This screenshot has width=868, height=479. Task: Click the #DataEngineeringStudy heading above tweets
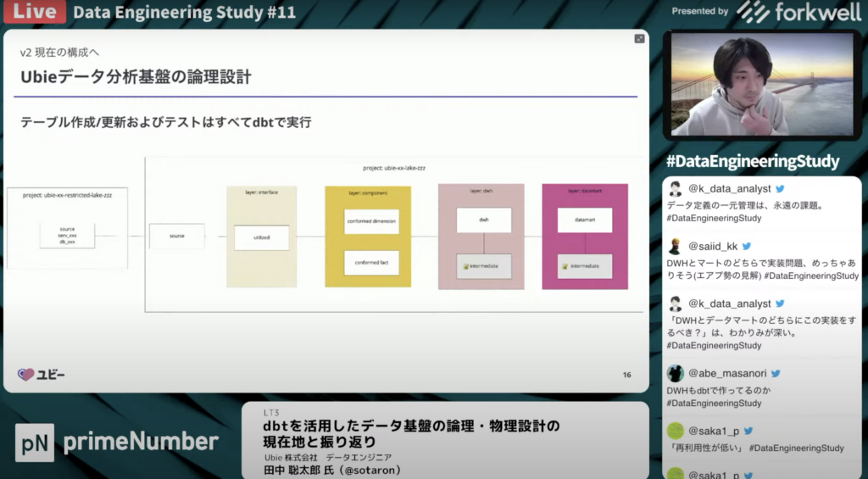click(x=753, y=161)
